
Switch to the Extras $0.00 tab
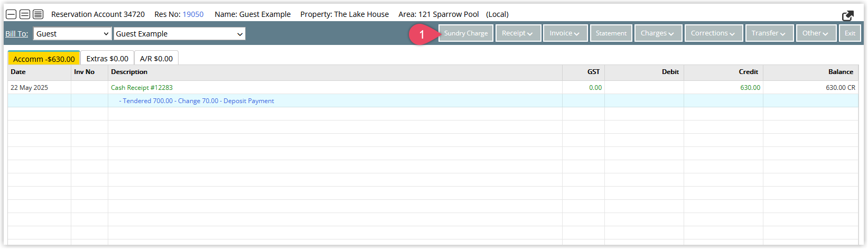point(107,59)
